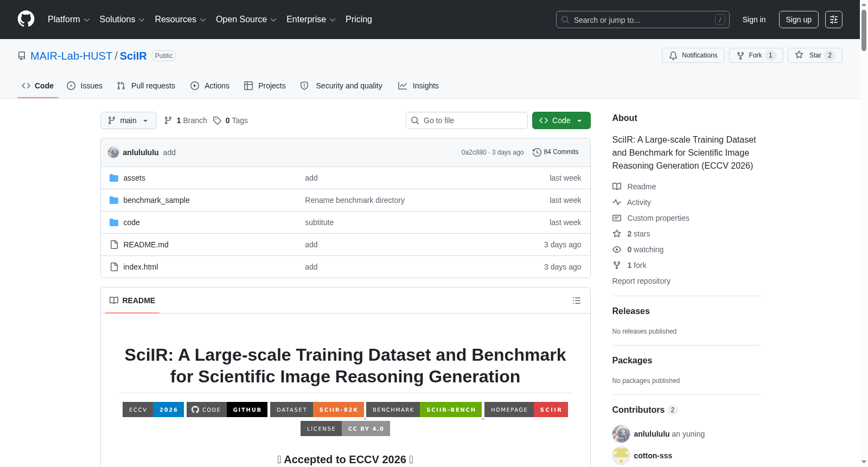Click the Sign in link

[754, 20]
